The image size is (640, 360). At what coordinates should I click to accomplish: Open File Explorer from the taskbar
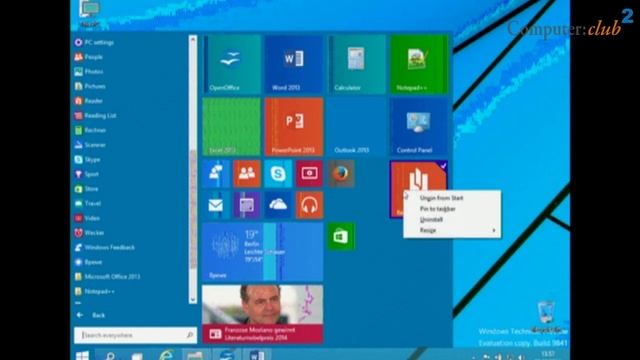pyautogui.click(x=194, y=355)
